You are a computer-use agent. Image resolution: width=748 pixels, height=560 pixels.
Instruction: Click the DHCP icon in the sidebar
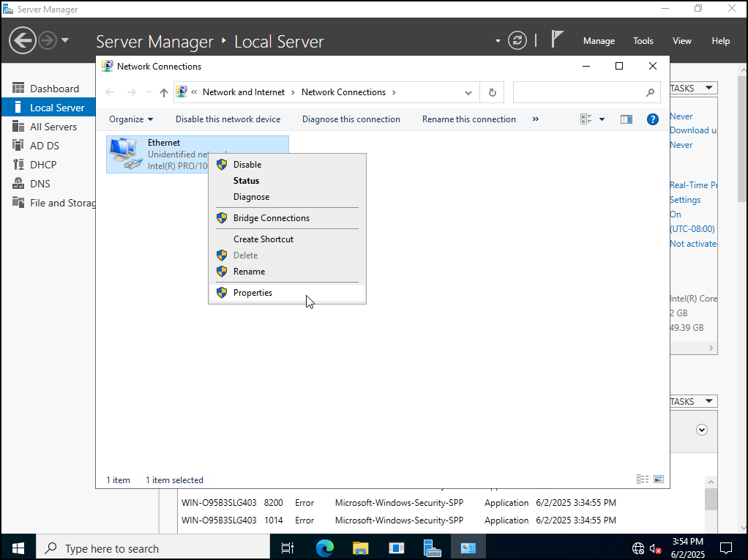[x=18, y=165]
